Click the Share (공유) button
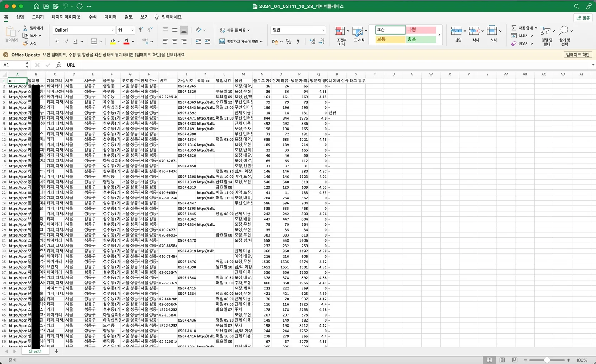 click(583, 17)
